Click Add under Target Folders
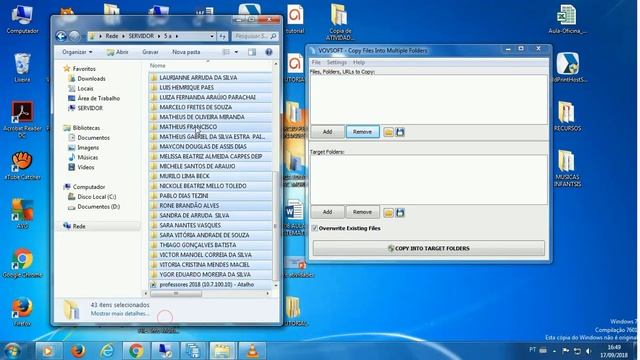640x360 pixels. 327,212
